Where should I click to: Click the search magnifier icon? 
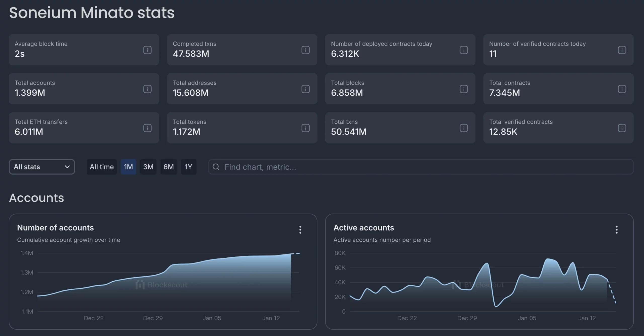[216, 167]
